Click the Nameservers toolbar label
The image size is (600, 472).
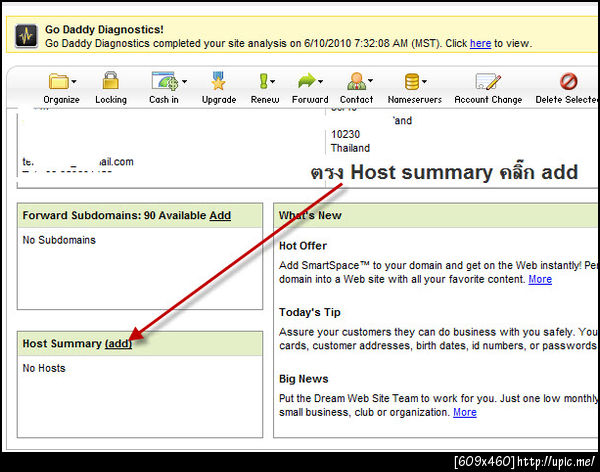[415, 100]
